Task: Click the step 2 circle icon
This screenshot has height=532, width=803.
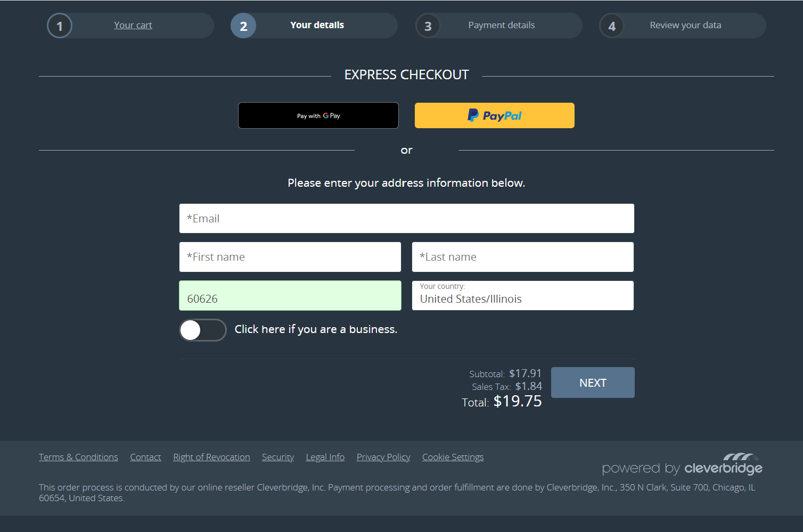Action: pos(243,26)
